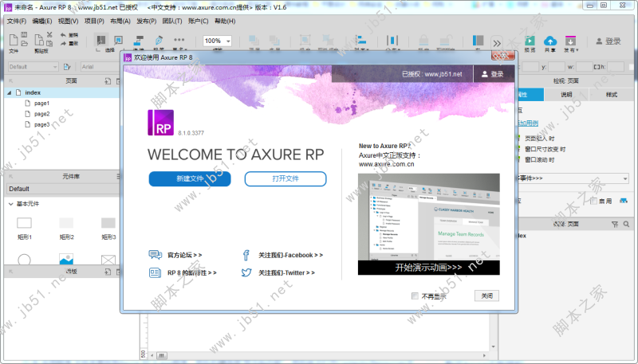Select the Pen tool icon
The width and height of the screenshot is (638, 364).
(159, 40)
